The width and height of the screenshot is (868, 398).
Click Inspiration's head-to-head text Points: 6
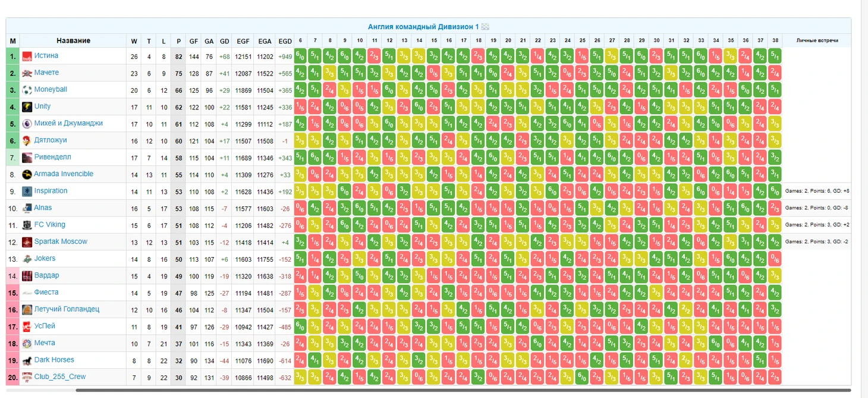[818, 192]
